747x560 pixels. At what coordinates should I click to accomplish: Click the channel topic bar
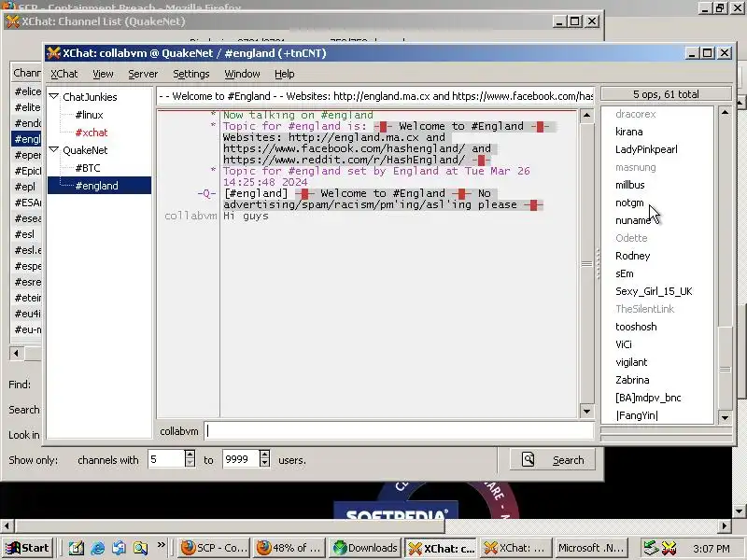375,96
